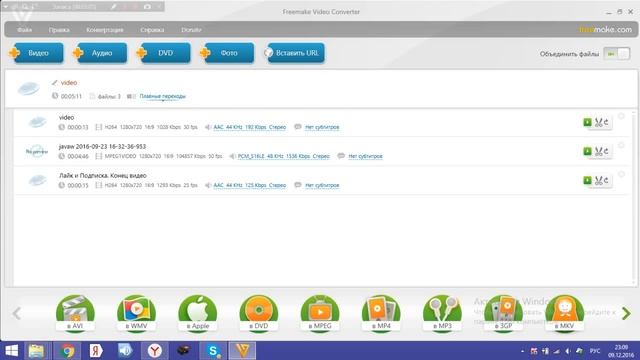Play preview of 'Лайк и Подписка' file
This screenshot has width=640, height=360.
587,180
